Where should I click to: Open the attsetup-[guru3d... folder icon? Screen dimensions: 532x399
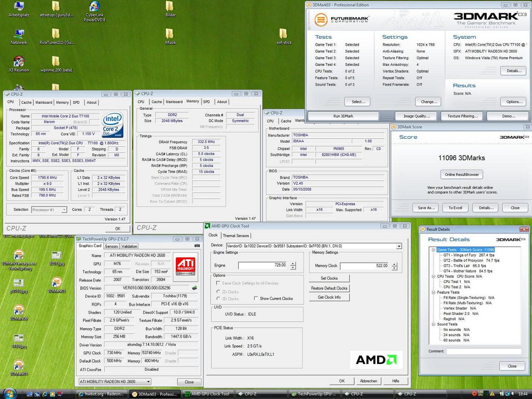pyautogui.click(x=56, y=9)
